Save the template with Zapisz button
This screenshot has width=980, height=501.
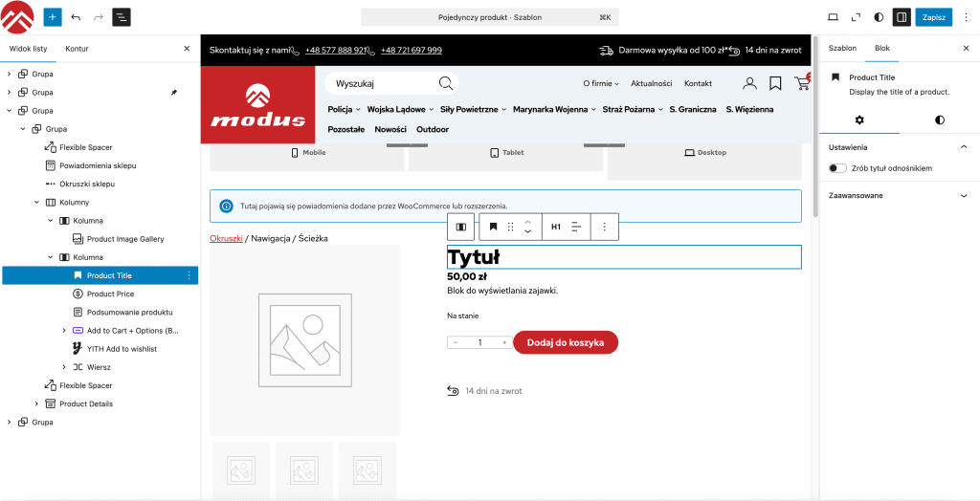pyautogui.click(x=934, y=17)
